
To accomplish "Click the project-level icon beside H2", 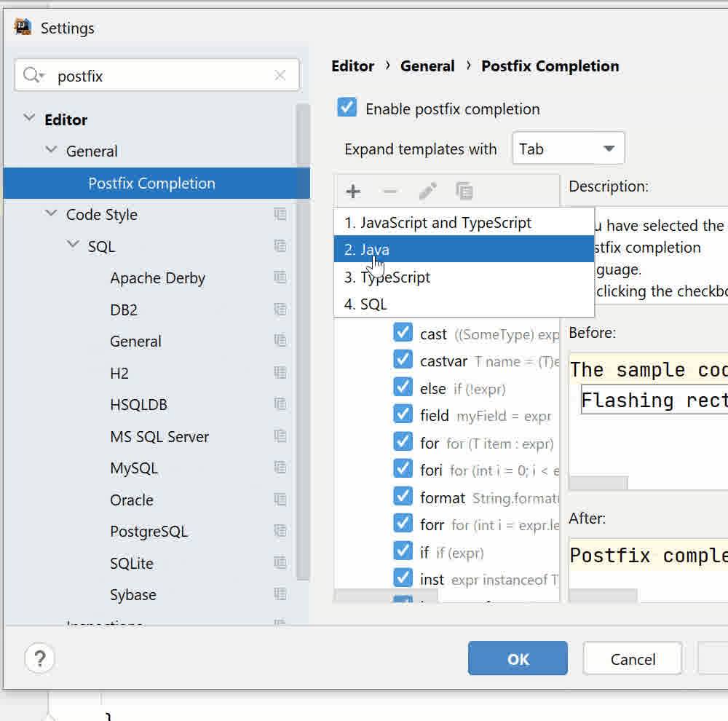I will coord(280,373).
